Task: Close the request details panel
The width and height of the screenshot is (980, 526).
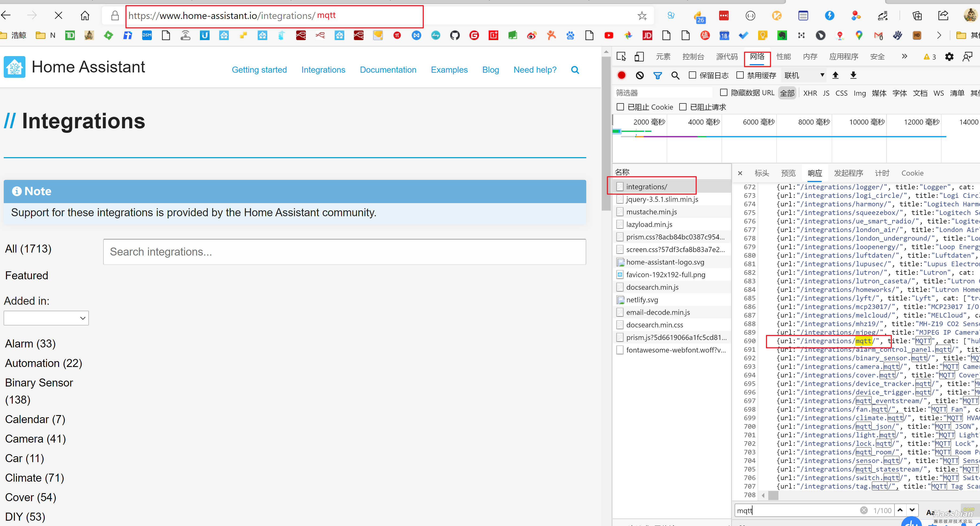Action: click(740, 173)
